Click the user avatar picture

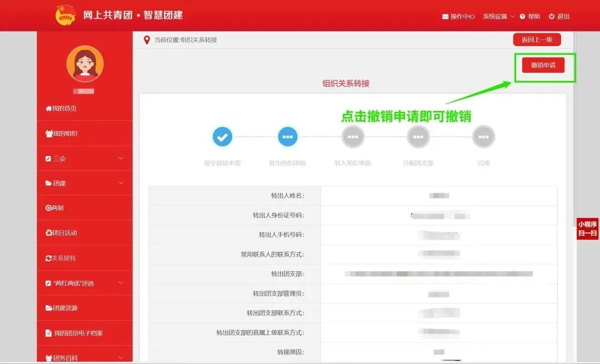pos(85,63)
